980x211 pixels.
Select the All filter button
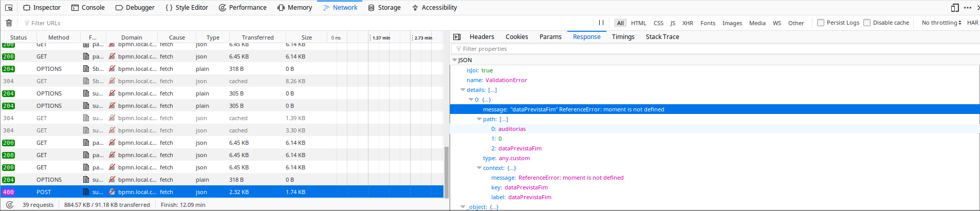(x=620, y=23)
